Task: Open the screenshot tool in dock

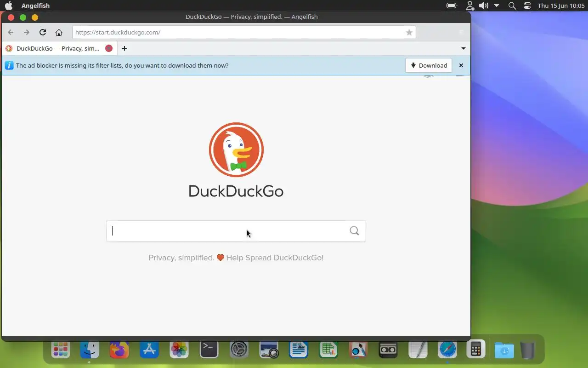Action: click(269, 350)
